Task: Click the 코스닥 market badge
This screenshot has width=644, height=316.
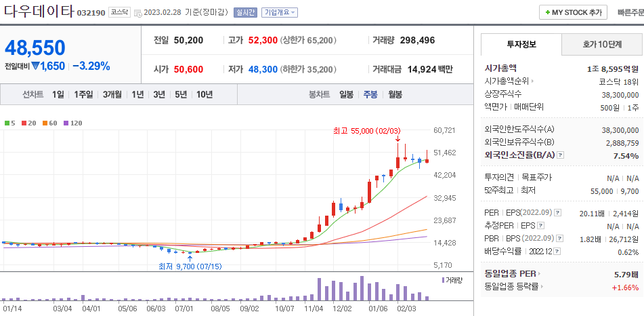Action: click(119, 12)
